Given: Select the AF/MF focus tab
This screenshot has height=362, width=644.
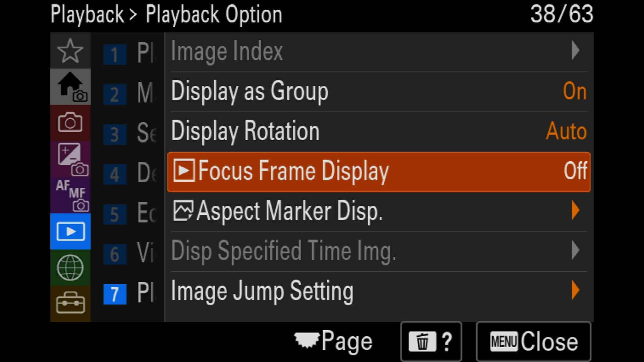Looking at the screenshot, I should tap(70, 195).
